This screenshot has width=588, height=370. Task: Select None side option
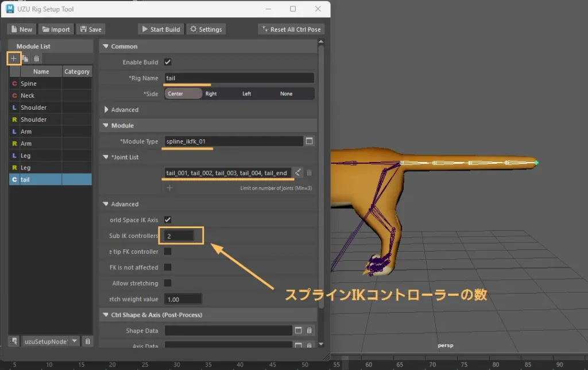pyautogui.click(x=286, y=94)
